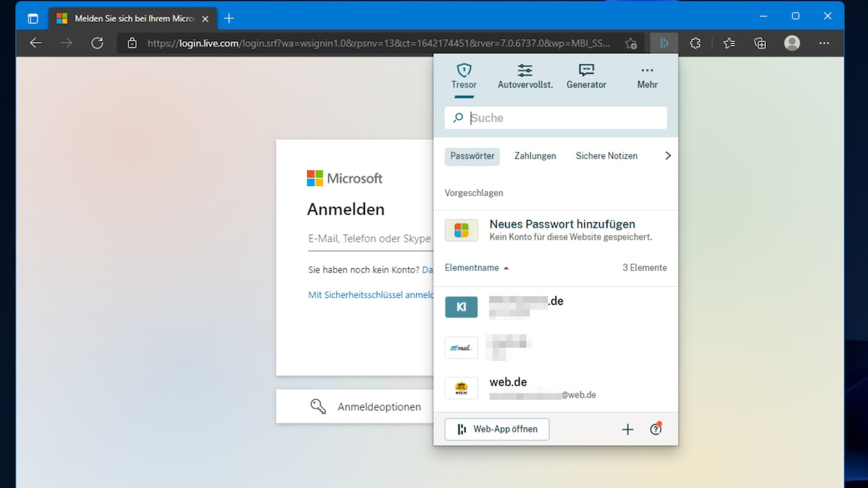Click the plus icon to add an item
The width and height of the screenshot is (868, 488).
(x=627, y=429)
